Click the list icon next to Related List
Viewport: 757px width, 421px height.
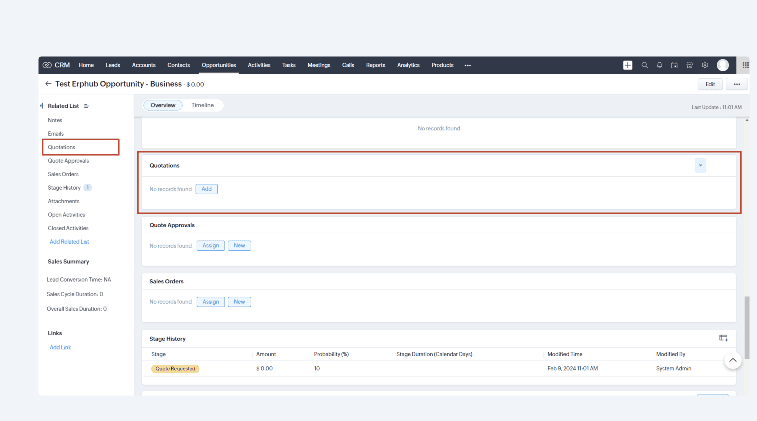click(x=86, y=106)
